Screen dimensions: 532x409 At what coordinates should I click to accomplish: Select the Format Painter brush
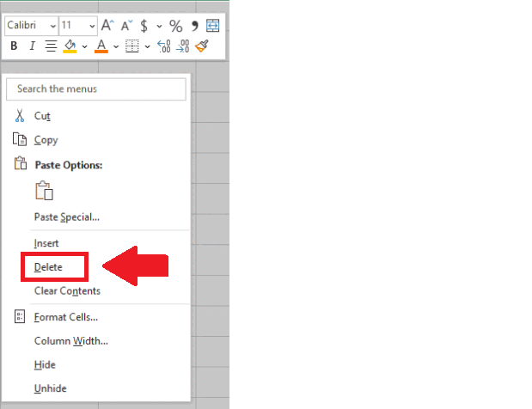202,46
